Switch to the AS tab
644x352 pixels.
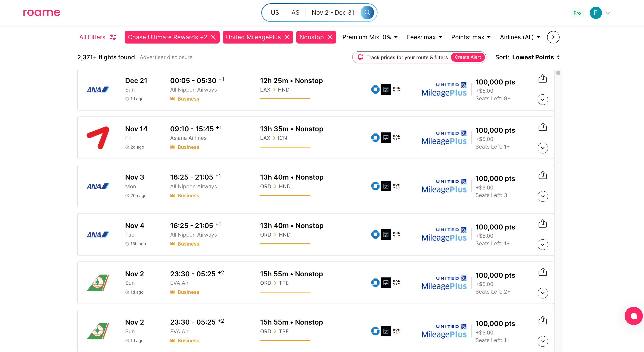295,12
